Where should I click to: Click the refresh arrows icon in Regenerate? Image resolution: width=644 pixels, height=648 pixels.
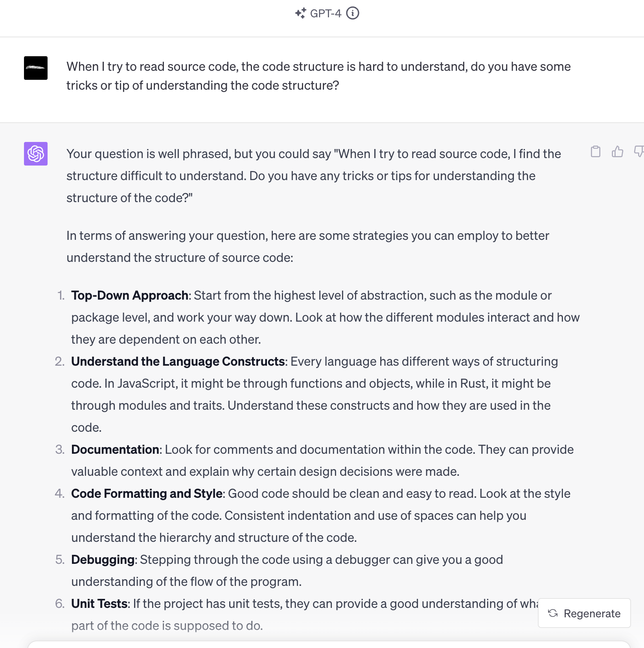click(553, 613)
